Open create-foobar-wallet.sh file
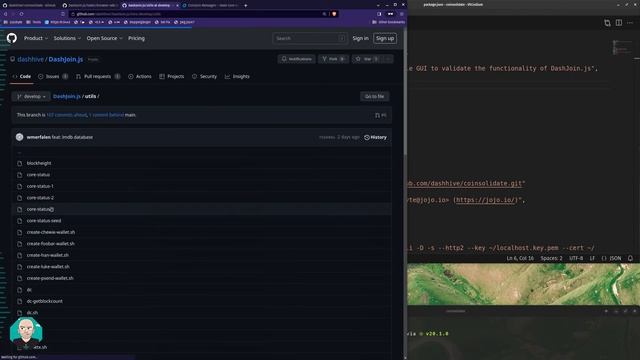Image resolution: width=640 pixels, height=360 pixels. pyautogui.click(x=51, y=244)
